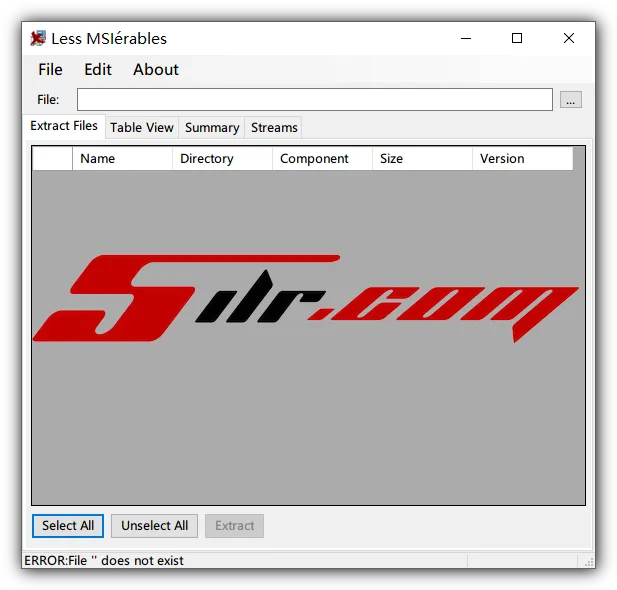The height and width of the screenshot is (590, 617).
Task: Minimize the Less MSIérables window
Action: pos(466,38)
